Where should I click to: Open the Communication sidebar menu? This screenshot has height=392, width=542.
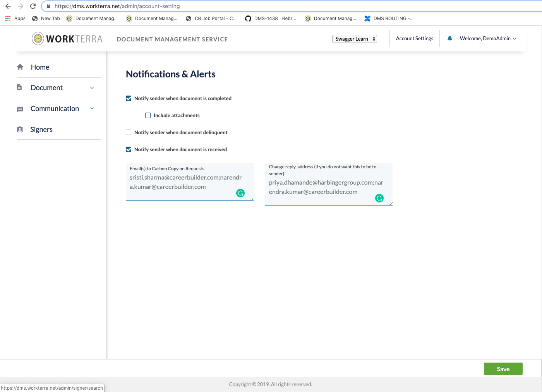click(55, 109)
